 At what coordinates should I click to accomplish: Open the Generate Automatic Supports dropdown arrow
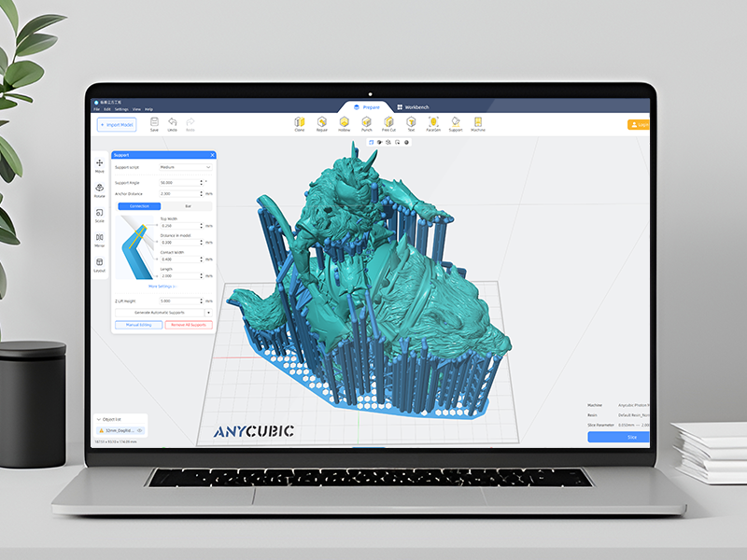208,313
